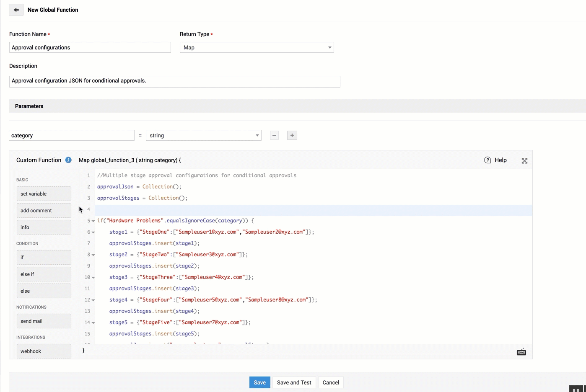Remove the category parameter with minus
Image resolution: width=586 pixels, height=392 pixels.
coord(274,135)
